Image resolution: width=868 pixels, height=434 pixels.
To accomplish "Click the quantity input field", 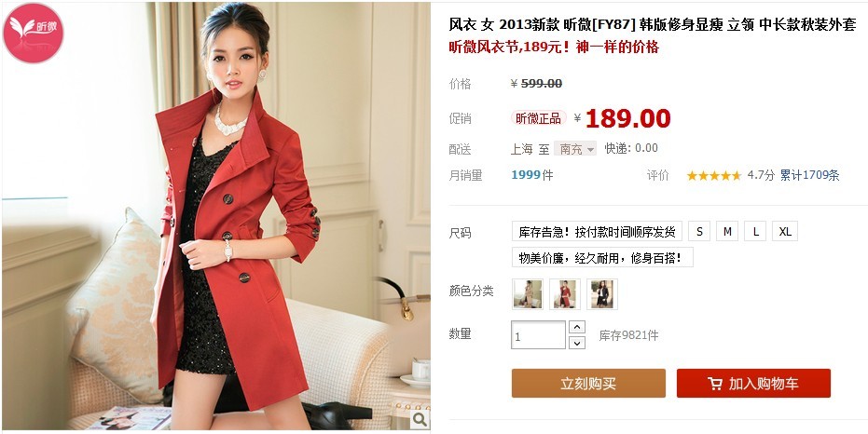I will pyautogui.click(x=538, y=335).
